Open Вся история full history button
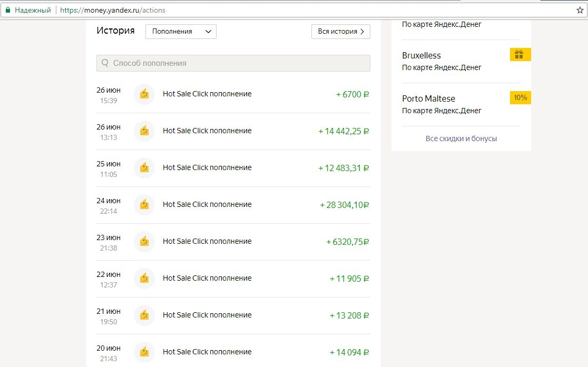Screen dimensions: 588x367 click(x=340, y=32)
